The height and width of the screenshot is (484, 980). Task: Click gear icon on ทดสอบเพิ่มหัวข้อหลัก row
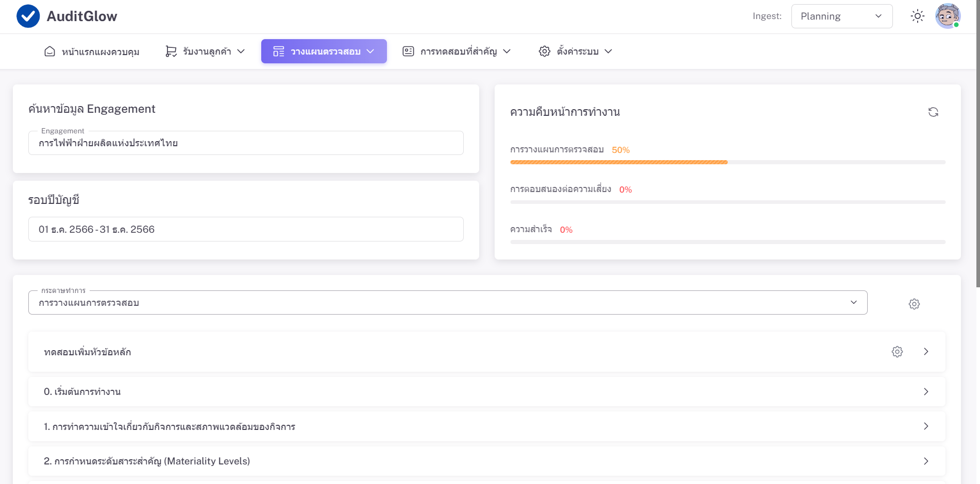click(x=897, y=352)
